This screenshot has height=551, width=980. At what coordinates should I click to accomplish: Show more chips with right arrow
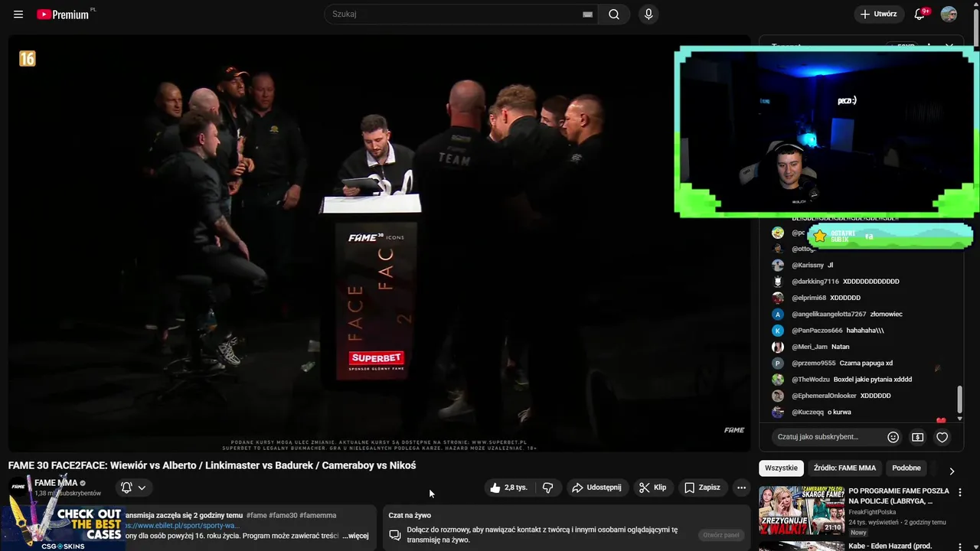[952, 471]
